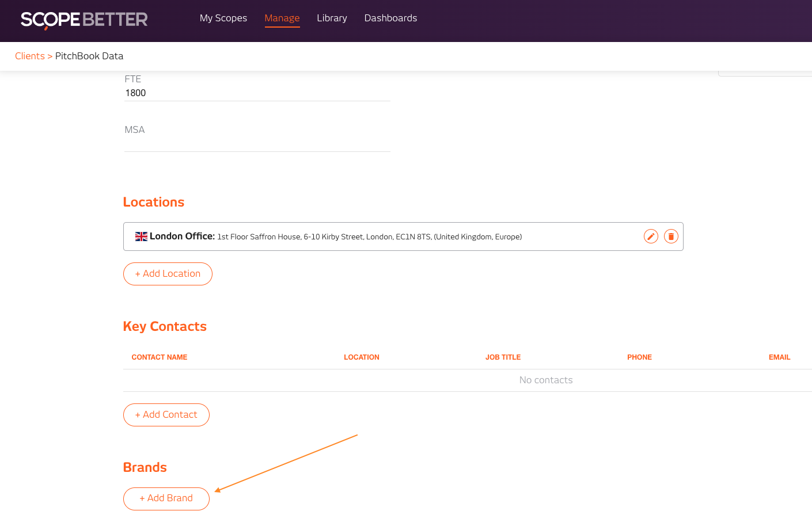The height and width of the screenshot is (530, 812).
Task: Sort by Email column header
Action: 779,357
